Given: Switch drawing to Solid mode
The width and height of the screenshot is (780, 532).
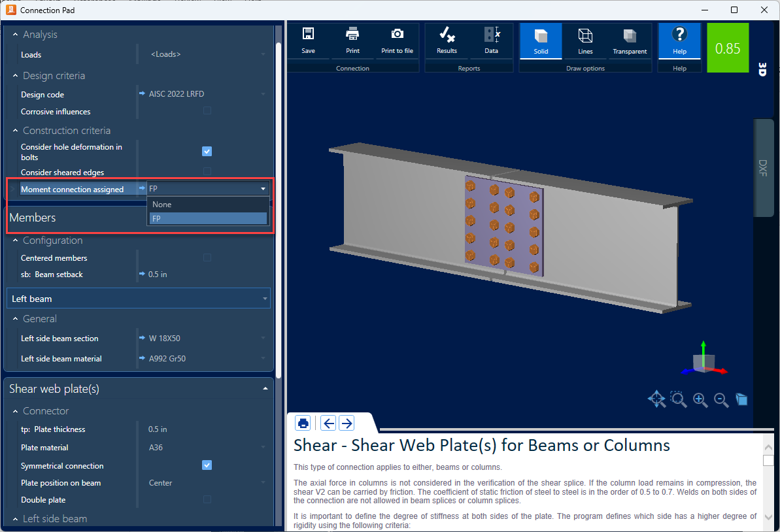Looking at the screenshot, I should (x=541, y=41).
